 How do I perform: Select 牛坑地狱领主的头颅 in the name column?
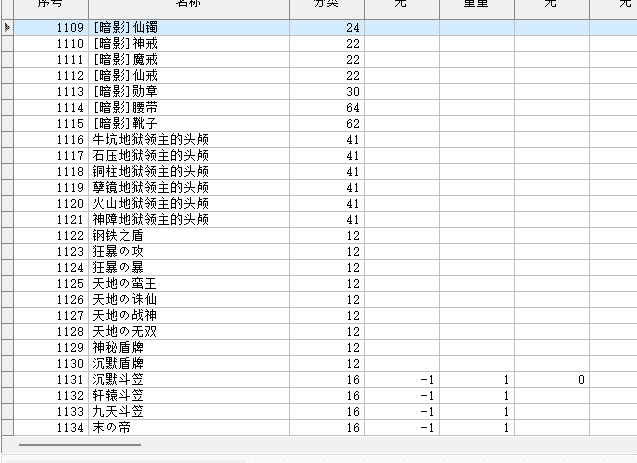coord(189,140)
